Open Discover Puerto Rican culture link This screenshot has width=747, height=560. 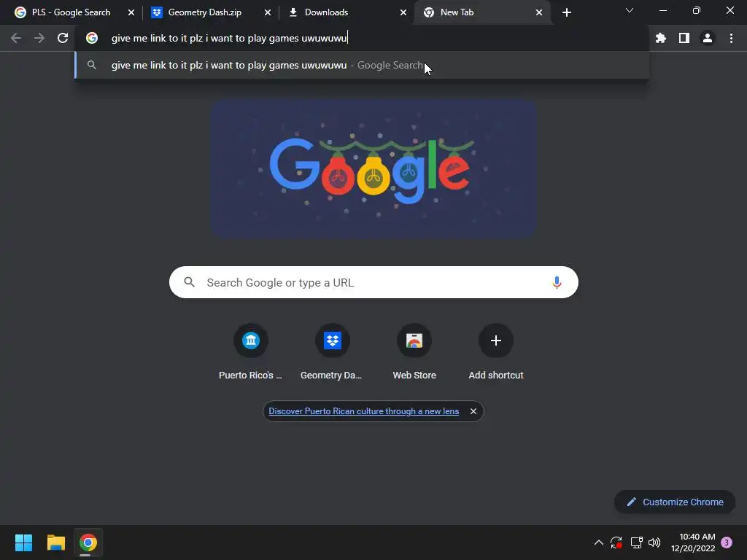pos(363,411)
